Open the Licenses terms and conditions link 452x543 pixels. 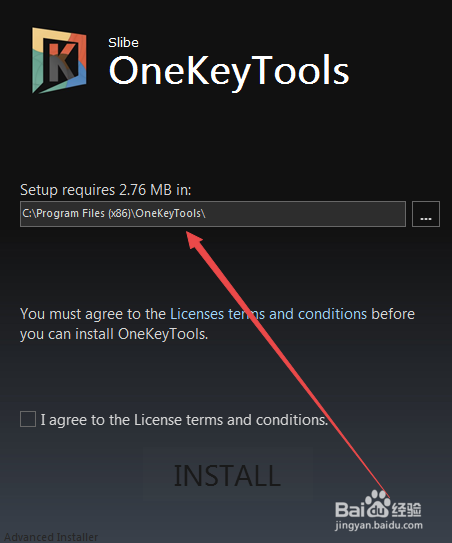click(x=268, y=314)
